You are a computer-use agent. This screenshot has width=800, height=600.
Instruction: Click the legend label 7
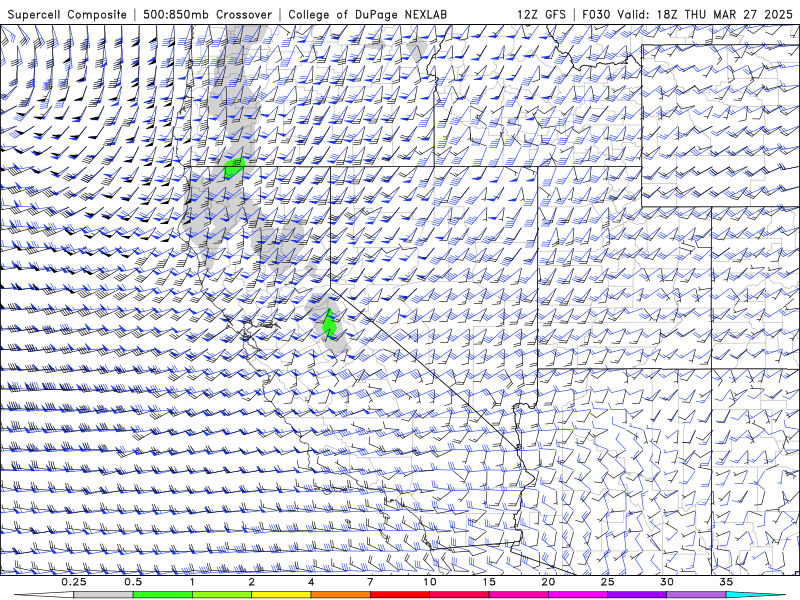click(x=370, y=582)
